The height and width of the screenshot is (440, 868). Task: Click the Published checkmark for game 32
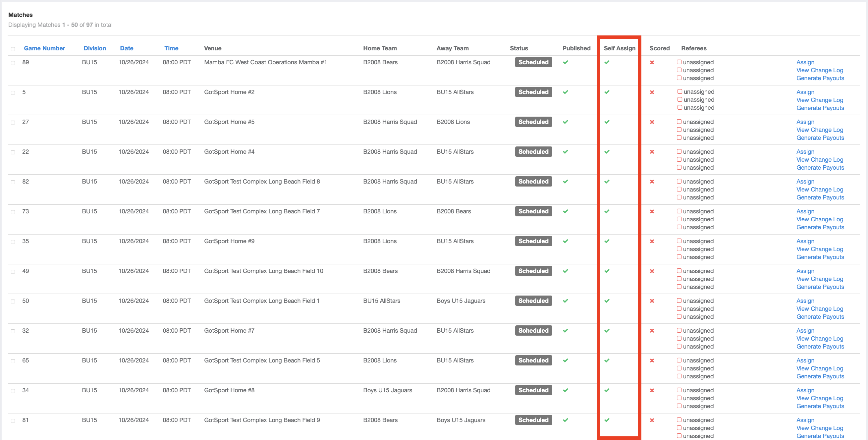566,331
